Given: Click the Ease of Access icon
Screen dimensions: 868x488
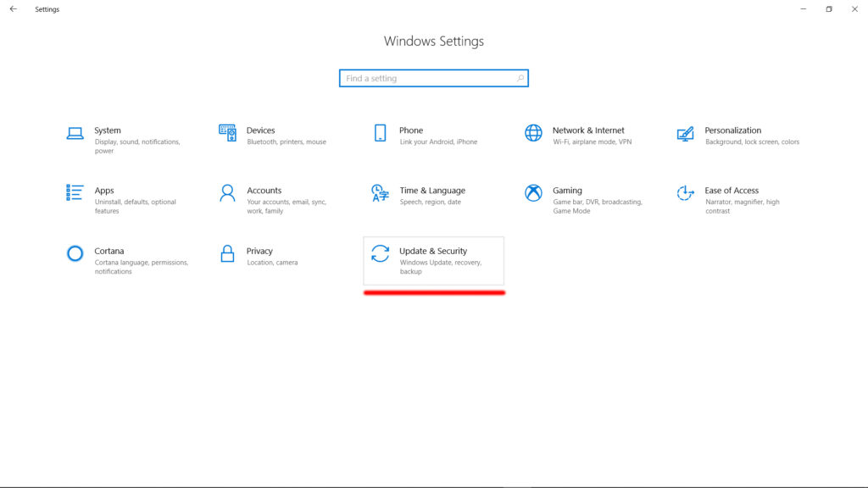Looking at the screenshot, I should 685,193.
